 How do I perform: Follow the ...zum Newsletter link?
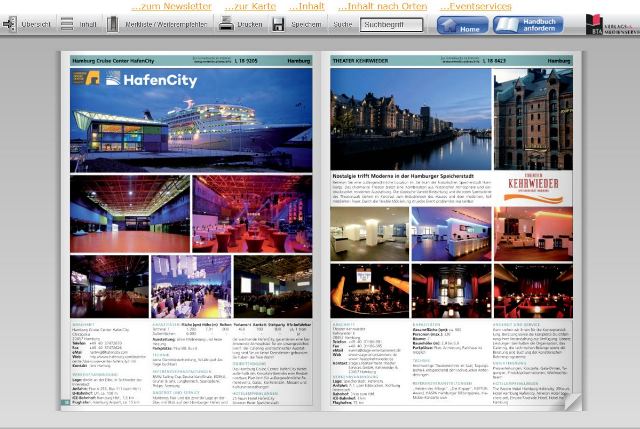(171, 6)
